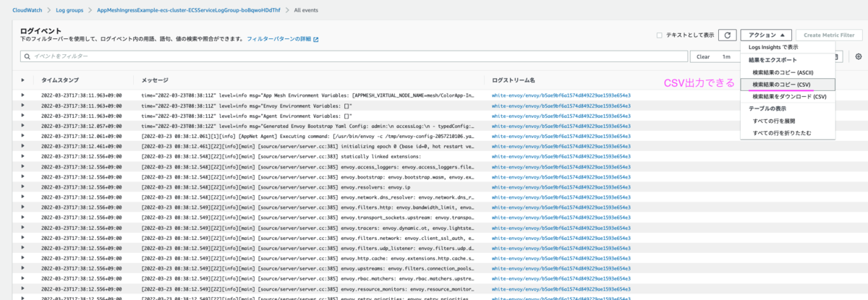Expand all rows via header triangle

coord(23,80)
